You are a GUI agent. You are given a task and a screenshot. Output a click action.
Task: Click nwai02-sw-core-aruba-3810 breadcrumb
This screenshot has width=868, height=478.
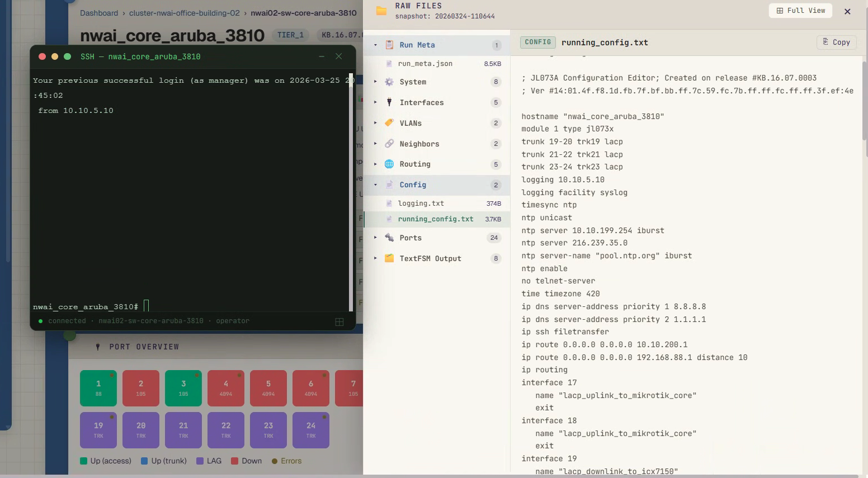coord(304,13)
